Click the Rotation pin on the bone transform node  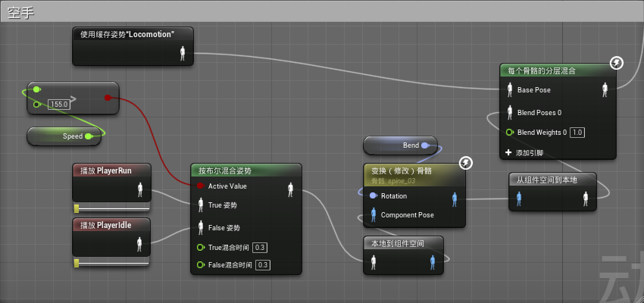pos(374,196)
